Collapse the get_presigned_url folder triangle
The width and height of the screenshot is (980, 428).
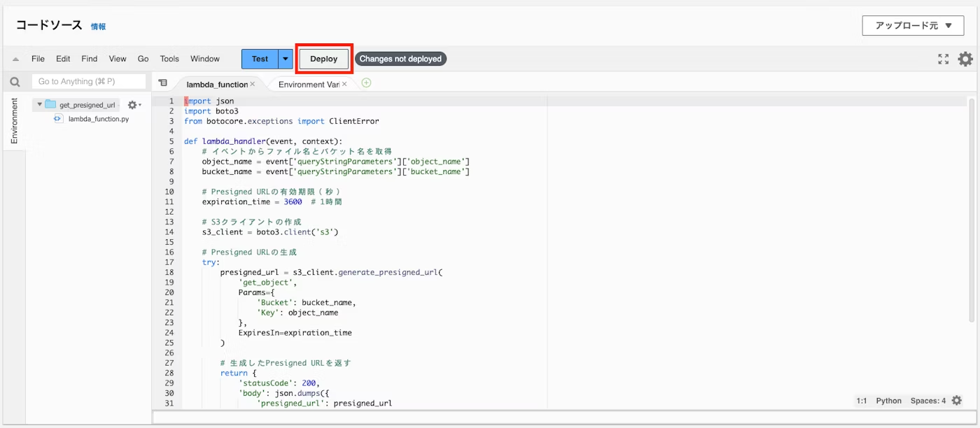pos(39,105)
